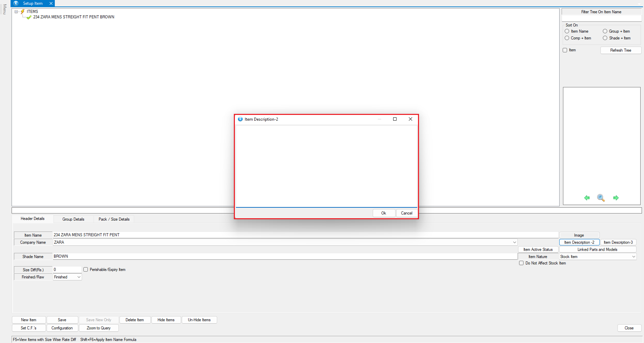
Task: Switch to Group Details tab
Action: pyautogui.click(x=73, y=219)
